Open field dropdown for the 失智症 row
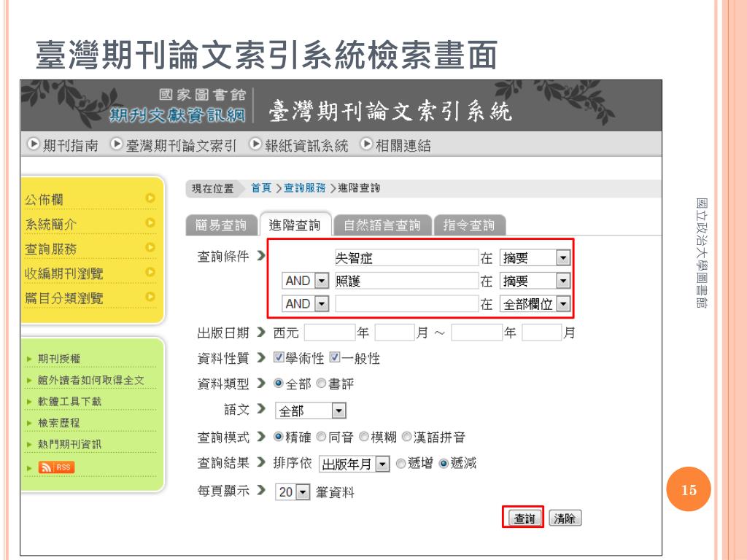 click(x=563, y=258)
